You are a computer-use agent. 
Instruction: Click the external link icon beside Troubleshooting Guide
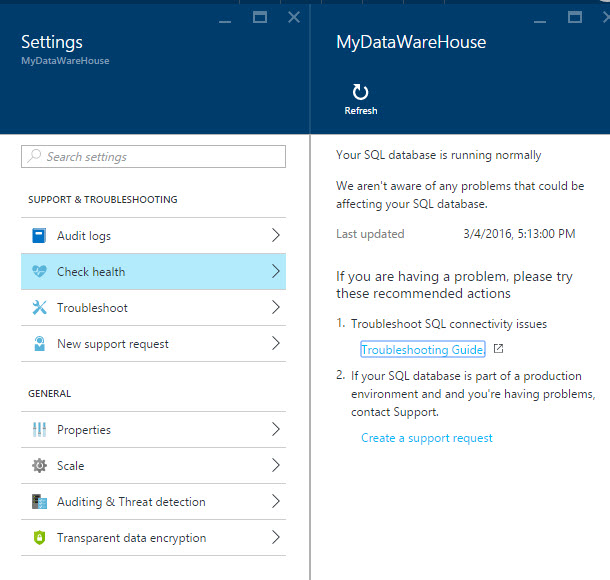tap(499, 349)
